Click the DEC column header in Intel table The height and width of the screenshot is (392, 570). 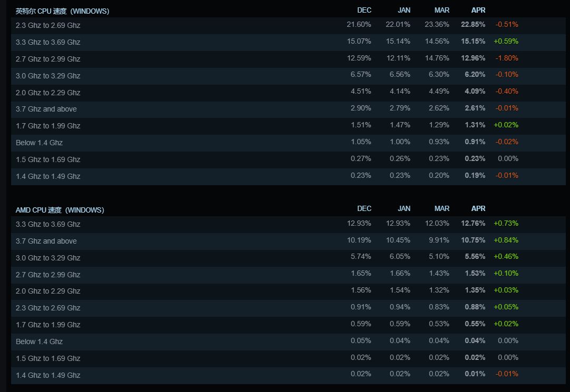(x=364, y=10)
